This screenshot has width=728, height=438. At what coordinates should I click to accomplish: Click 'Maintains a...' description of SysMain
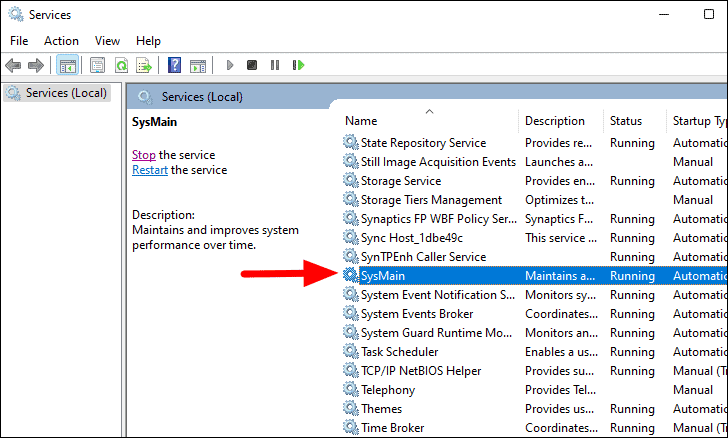click(x=559, y=276)
